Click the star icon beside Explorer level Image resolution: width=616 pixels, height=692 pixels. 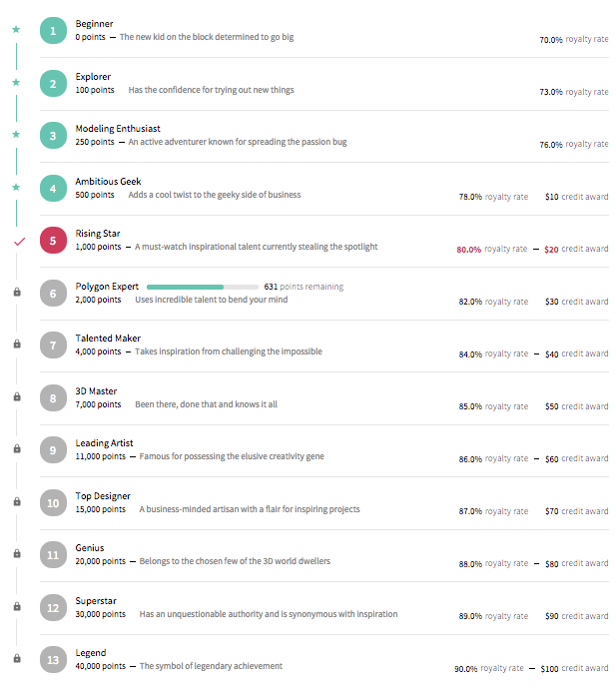pyautogui.click(x=16, y=82)
